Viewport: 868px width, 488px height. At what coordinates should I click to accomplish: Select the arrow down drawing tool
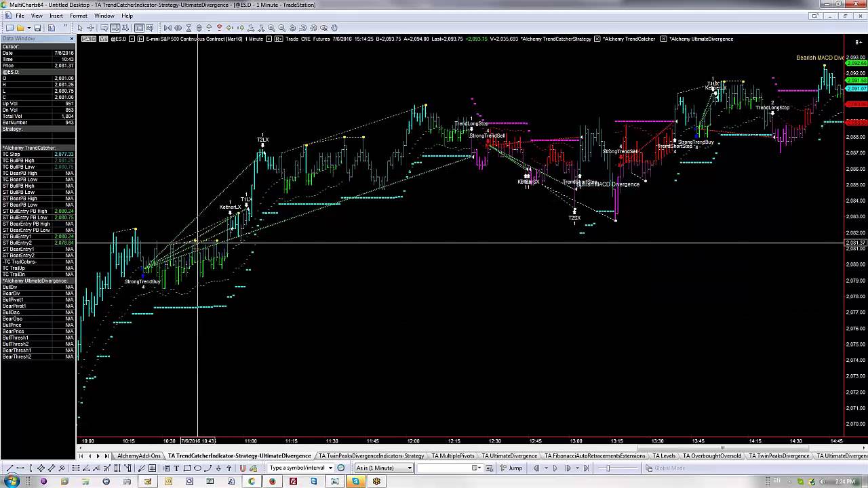tap(218, 468)
